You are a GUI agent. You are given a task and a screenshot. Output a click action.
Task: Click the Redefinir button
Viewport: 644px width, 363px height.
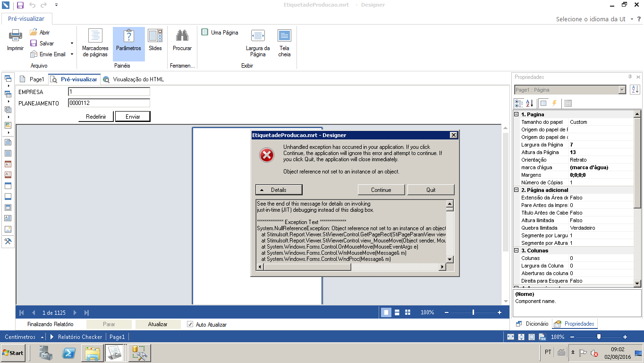click(96, 116)
